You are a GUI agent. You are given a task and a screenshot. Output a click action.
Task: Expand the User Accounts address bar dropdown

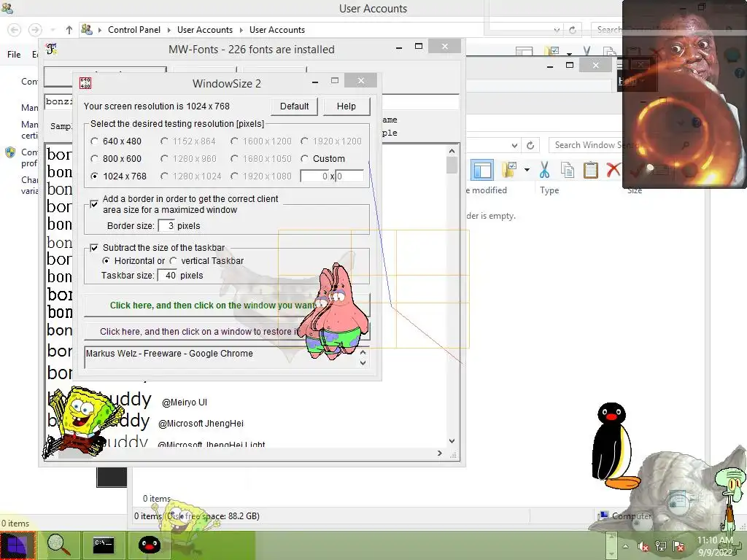point(557,30)
